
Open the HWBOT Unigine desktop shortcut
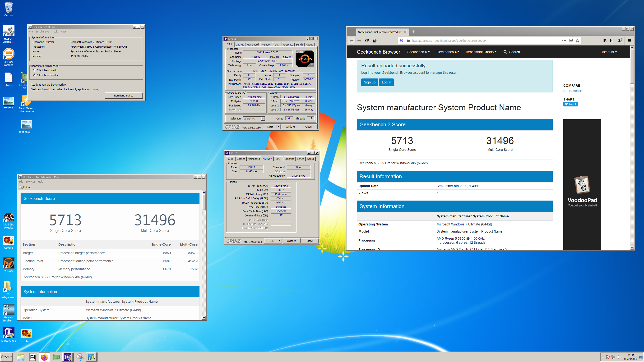tap(9, 34)
